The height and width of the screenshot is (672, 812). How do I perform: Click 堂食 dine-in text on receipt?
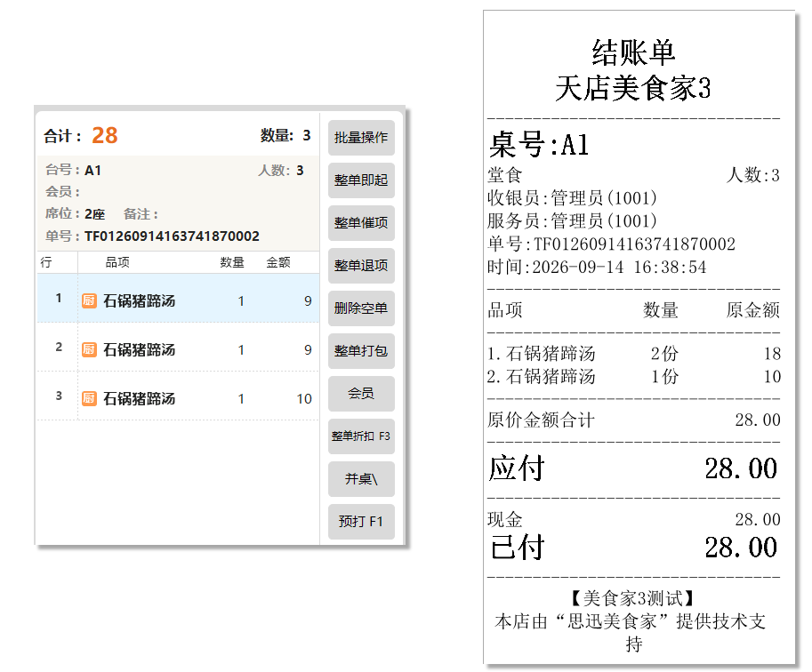click(x=505, y=175)
